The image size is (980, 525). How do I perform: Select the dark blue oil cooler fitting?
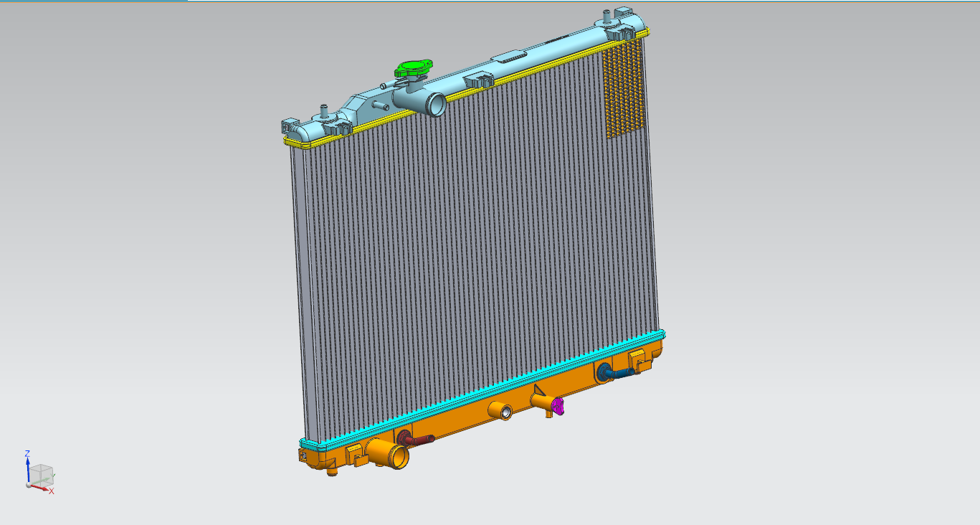click(615, 372)
